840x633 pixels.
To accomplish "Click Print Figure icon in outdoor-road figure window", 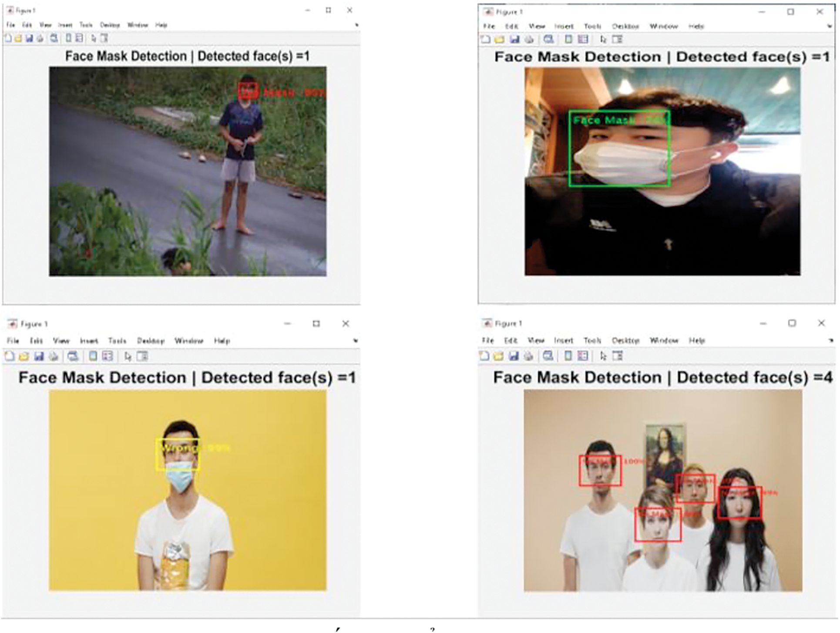I will pyautogui.click(x=40, y=39).
